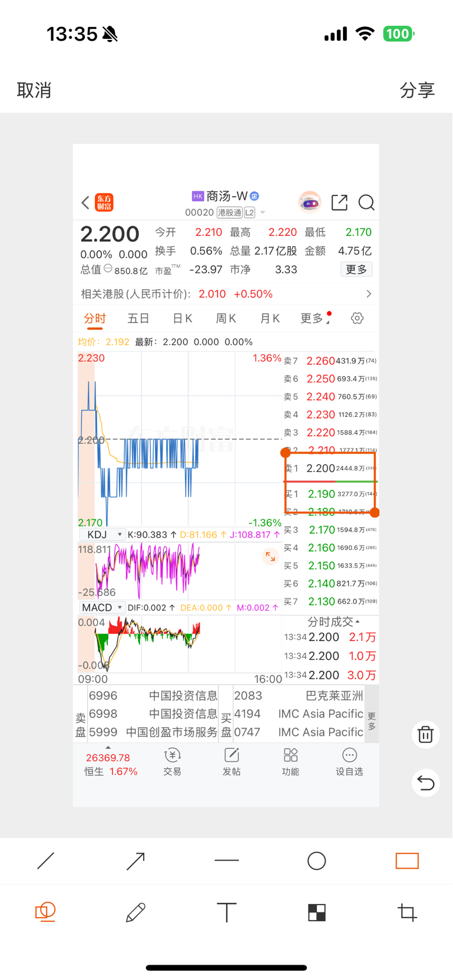Open 交易 trading icon
This screenshot has height=980, width=453.
click(x=172, y=762)
